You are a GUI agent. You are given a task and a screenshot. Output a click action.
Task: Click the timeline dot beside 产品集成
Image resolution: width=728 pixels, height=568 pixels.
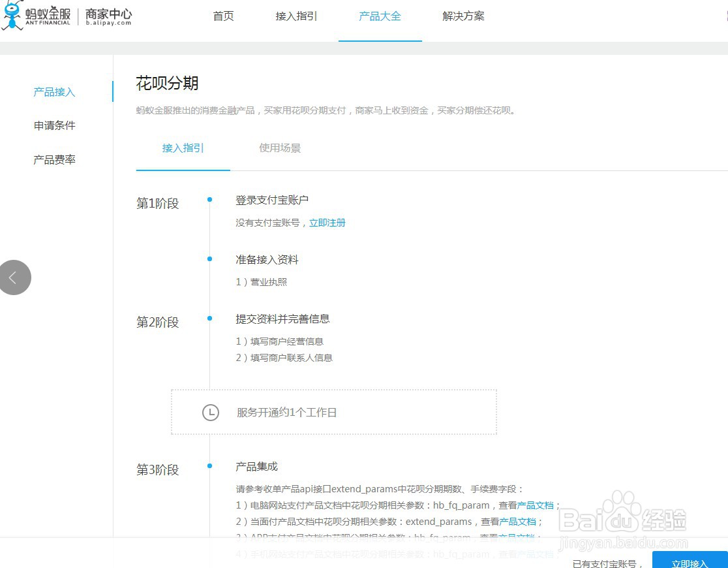tap(210, 465)
